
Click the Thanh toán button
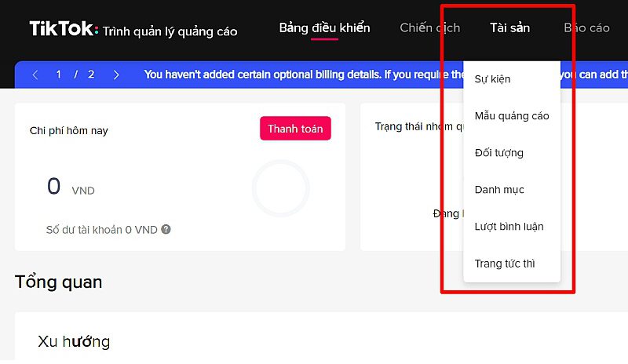click(x=296, y=129)
